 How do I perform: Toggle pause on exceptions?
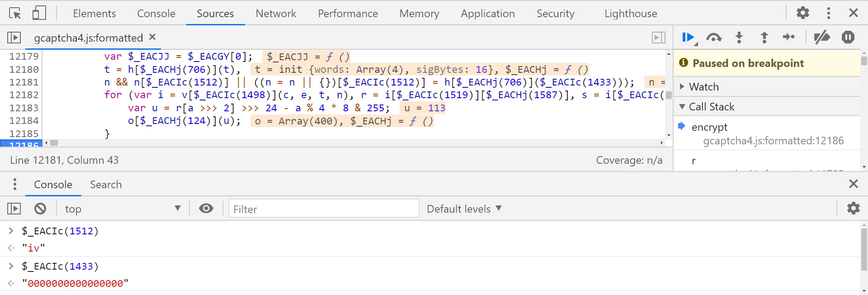point(848,37)
